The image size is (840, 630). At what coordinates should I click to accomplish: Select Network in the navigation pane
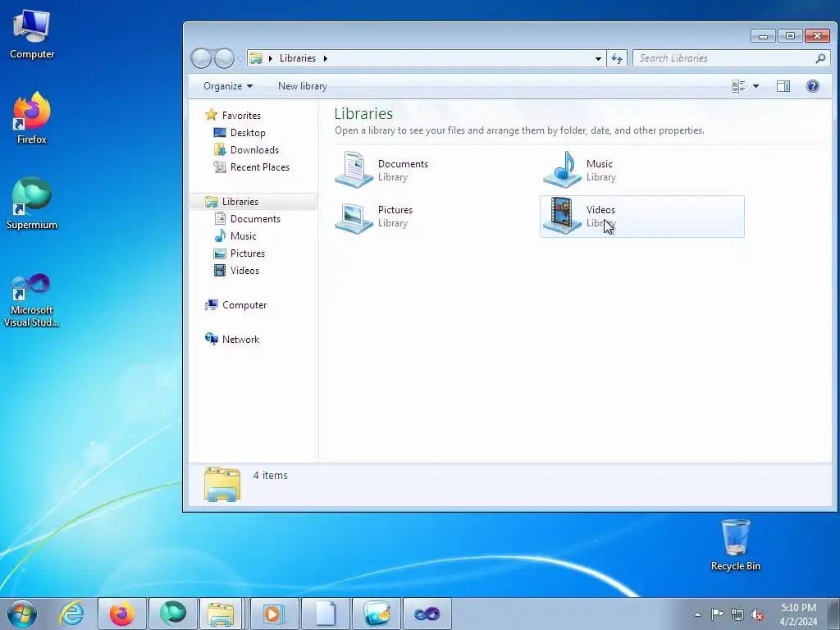(x=240, y=339)
